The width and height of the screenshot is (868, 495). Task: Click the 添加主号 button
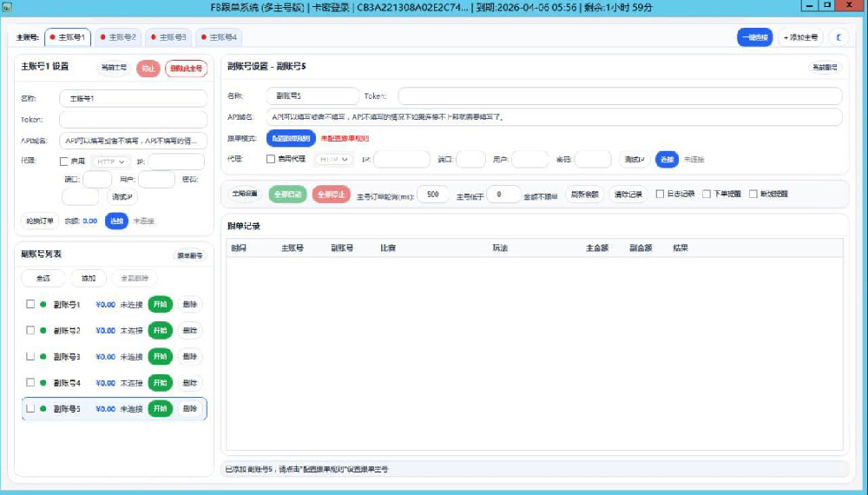[x=800, y=37]
